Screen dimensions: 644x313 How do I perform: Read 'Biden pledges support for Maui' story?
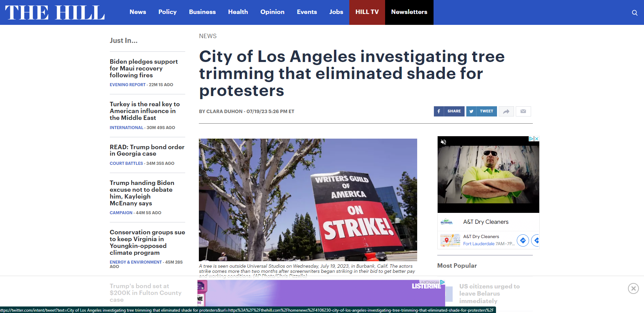pos(144,68)
